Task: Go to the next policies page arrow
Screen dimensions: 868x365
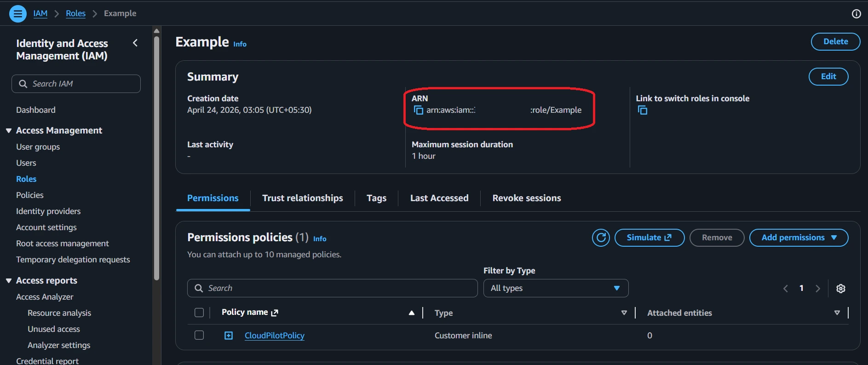Action: 817,289
